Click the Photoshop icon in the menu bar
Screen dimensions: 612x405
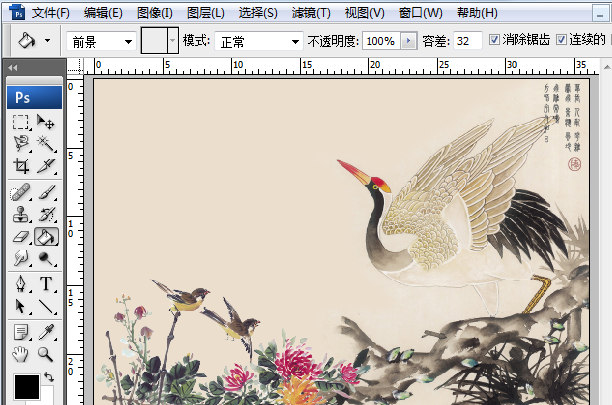pyautogui.click(x=17, y=12)
